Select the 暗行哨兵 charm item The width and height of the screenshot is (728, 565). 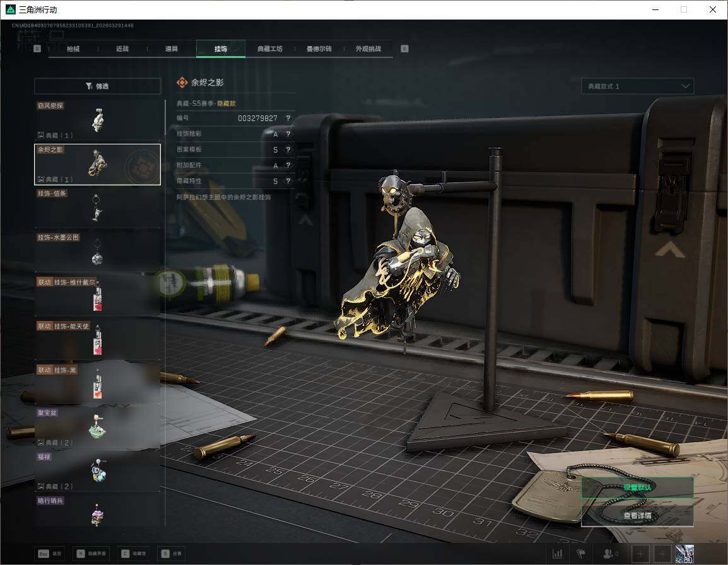(98, 512)
